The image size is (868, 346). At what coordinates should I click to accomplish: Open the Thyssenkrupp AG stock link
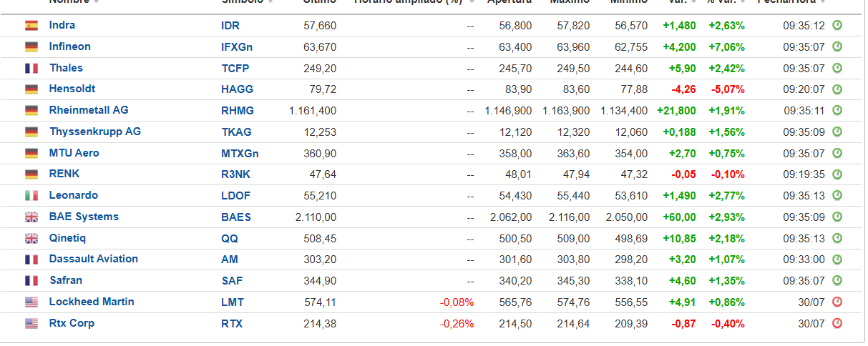click(95, 132)
